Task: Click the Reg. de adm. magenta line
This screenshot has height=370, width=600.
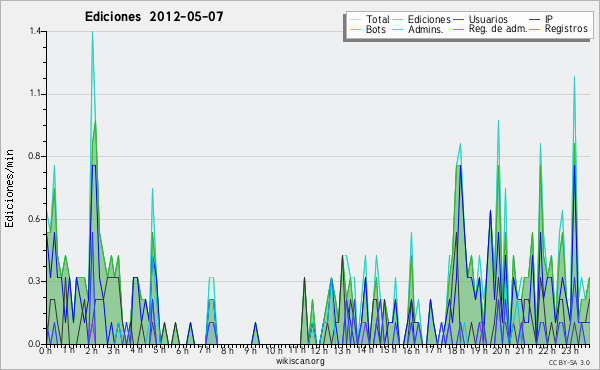Action: pos(458,29)
